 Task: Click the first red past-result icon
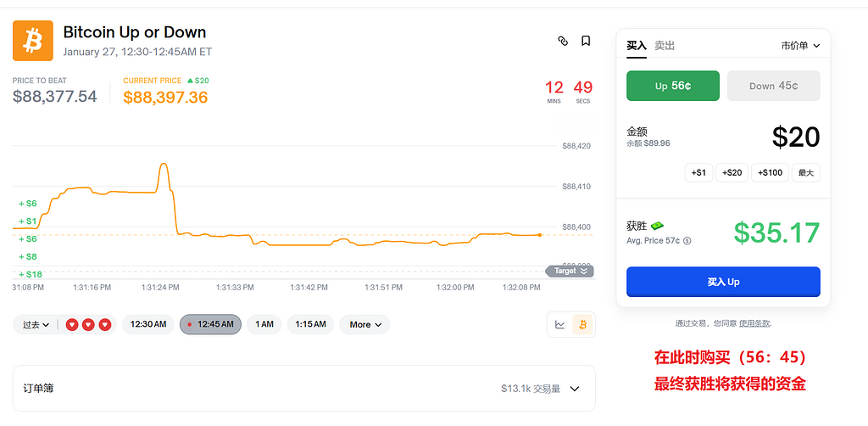pyautogui.click(x=72, y=324)
